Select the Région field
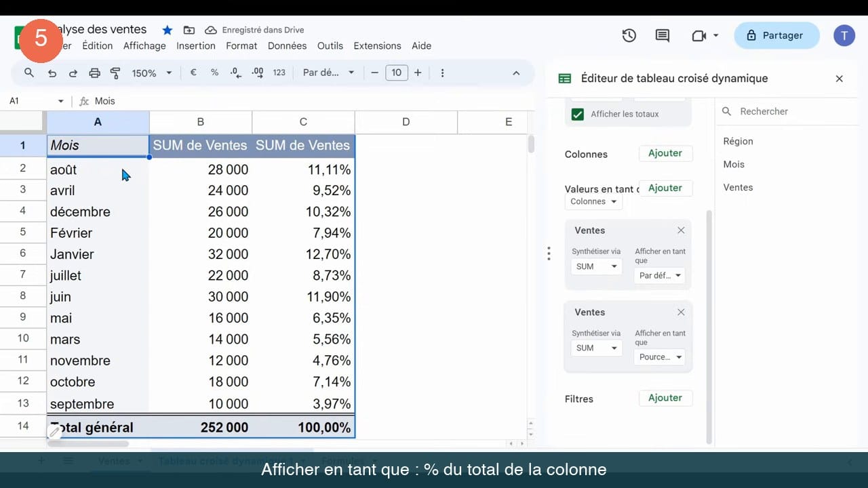Image resolution: width=868 pixels, height=488 pixels. coord(738,141)
